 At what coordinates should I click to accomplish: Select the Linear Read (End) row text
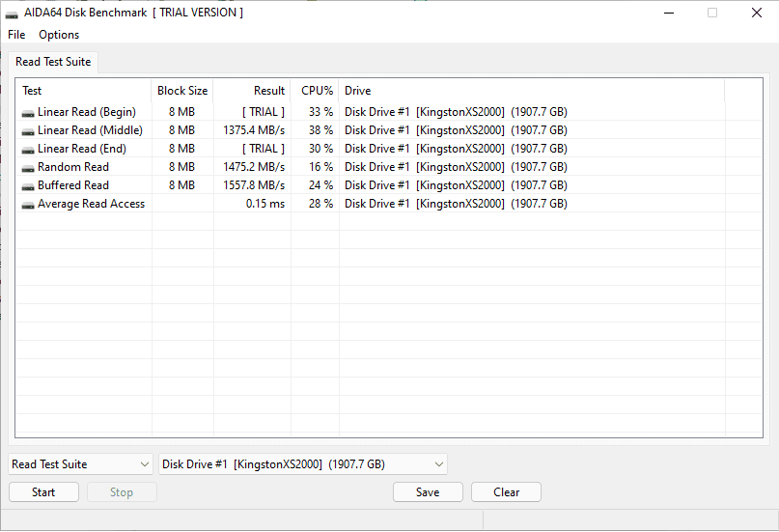point(82,149)
